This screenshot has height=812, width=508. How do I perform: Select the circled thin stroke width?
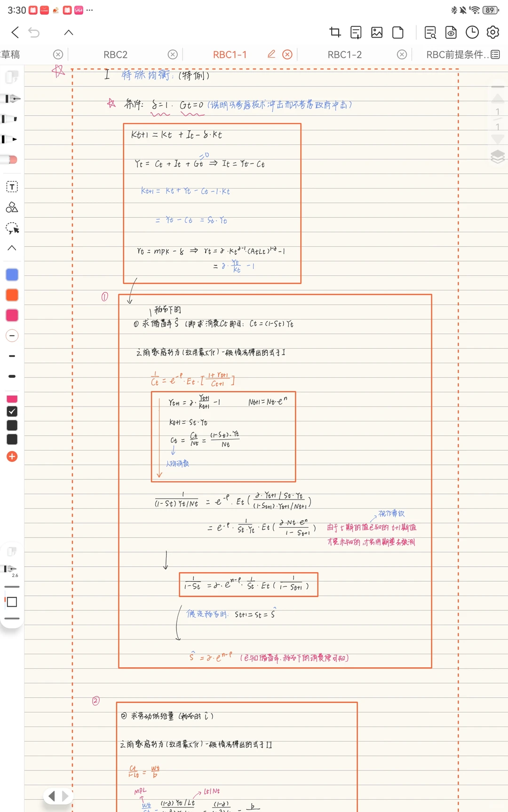tap(12, 336)
